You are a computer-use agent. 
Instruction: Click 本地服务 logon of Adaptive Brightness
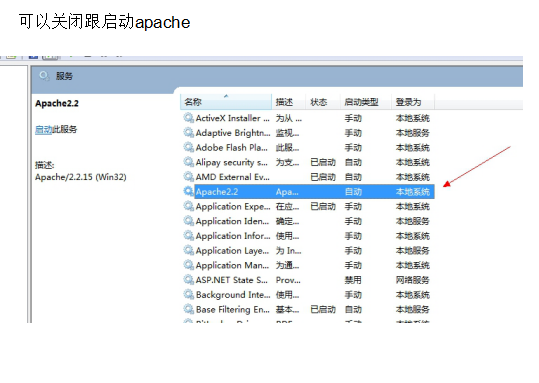[x=412, y=133]
